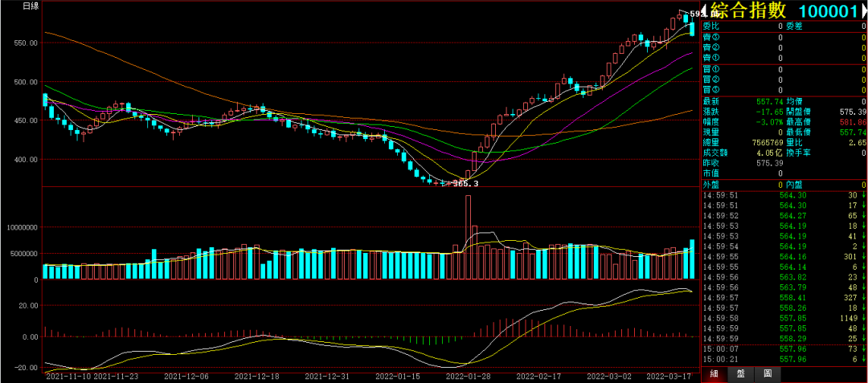Screen dimensions: 868x383
Task: Select the 14:59:52 tick row
Action: [784, 216]
